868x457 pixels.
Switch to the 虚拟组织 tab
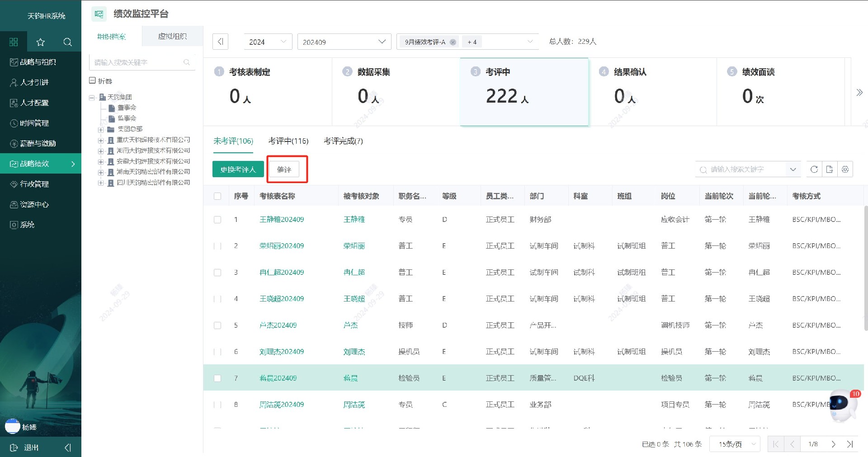coord(172,36)
